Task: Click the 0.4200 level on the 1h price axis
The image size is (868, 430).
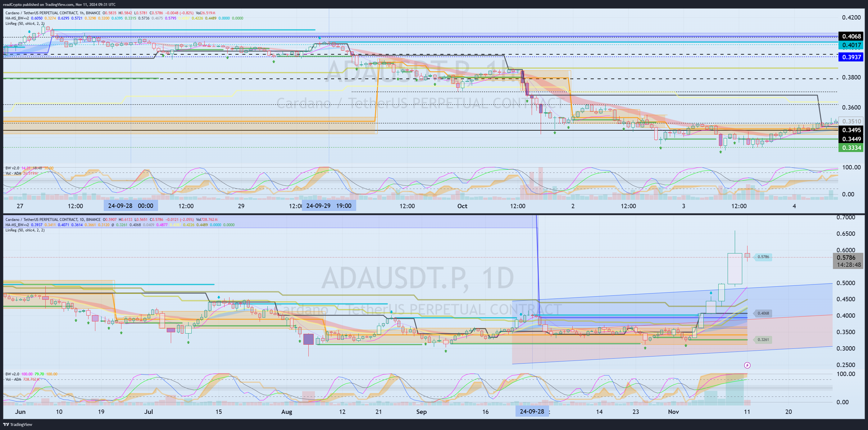Action: (x=851, y=17)
